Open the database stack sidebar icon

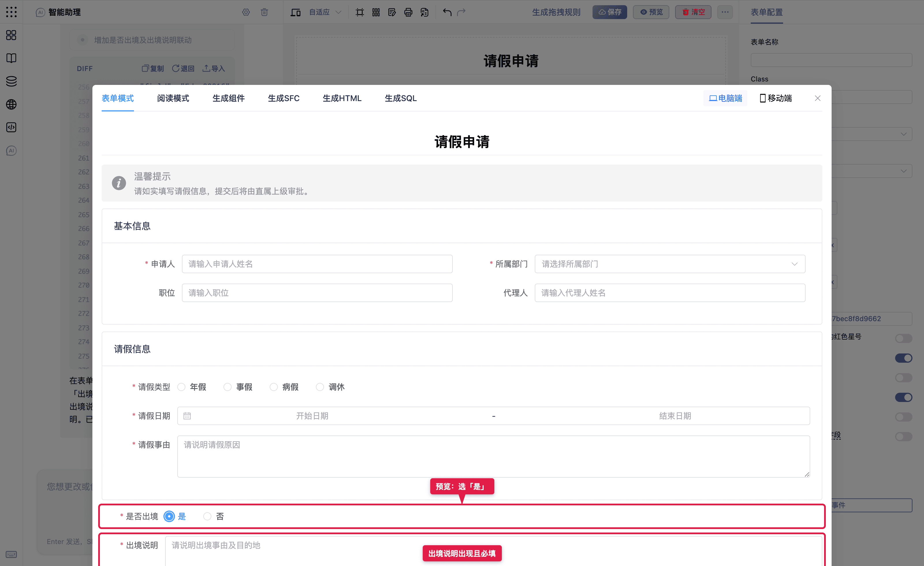(11, 81)
